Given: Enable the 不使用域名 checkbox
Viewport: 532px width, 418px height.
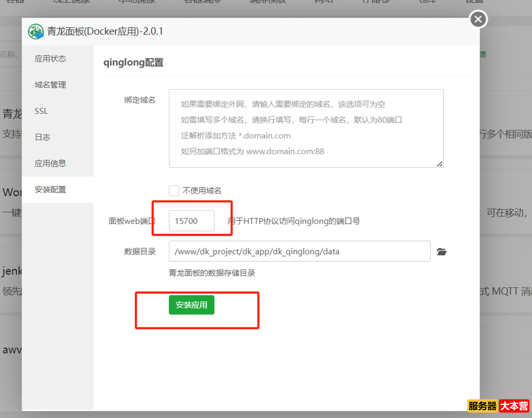Looking at the screenshot, I should click(174, 190).
